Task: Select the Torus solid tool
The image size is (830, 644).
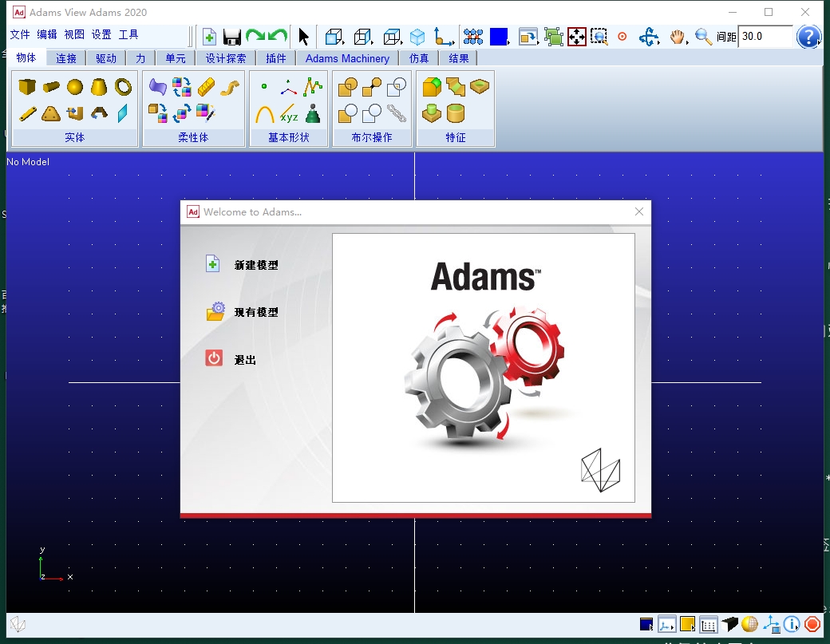Action: pos(123,88)
